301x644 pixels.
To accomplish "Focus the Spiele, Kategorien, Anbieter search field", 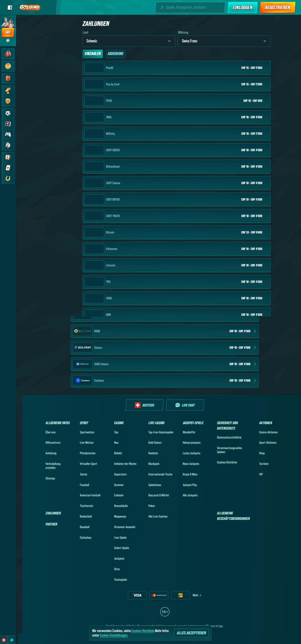I will (190, 8).
